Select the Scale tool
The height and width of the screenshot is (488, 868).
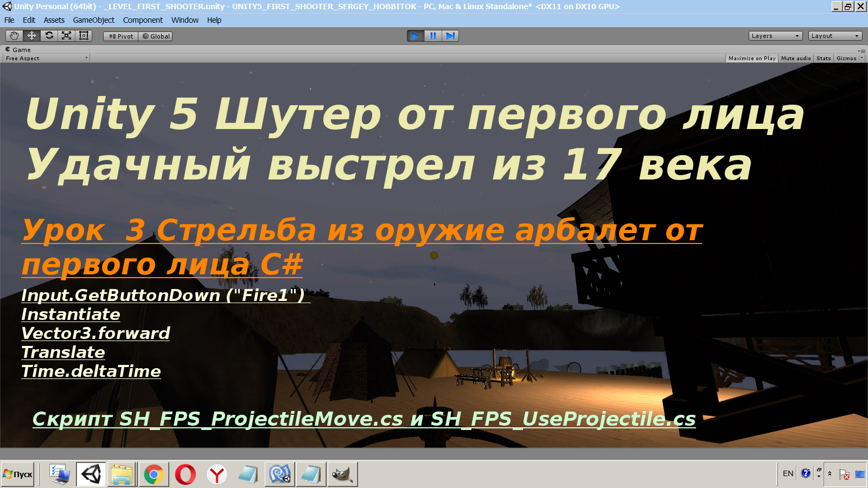pos(66,35)
